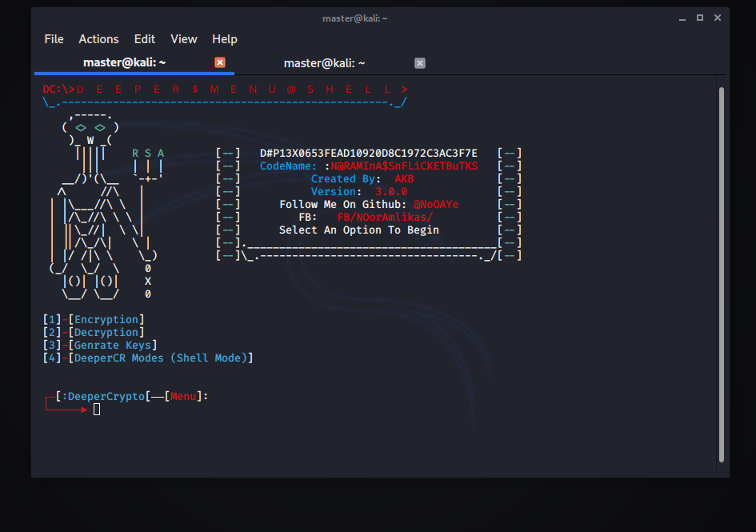The height and width of the screenshot is (532, 756).
Task: Open the View menu
Action: 184,39
